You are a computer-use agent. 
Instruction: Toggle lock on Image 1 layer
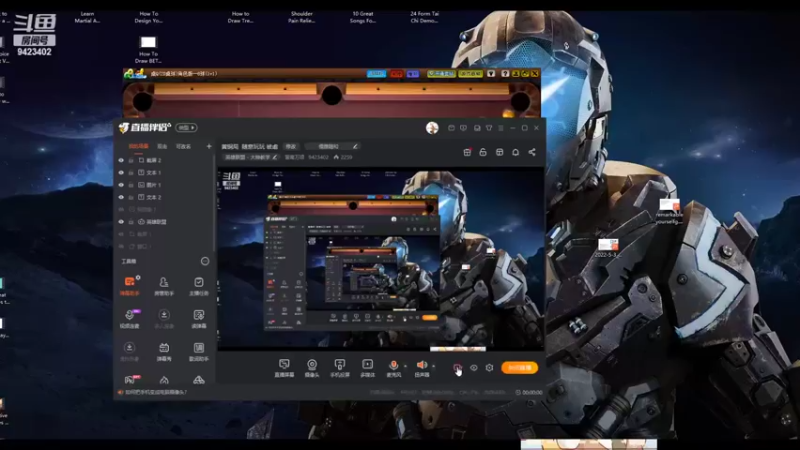coord(131,185)
